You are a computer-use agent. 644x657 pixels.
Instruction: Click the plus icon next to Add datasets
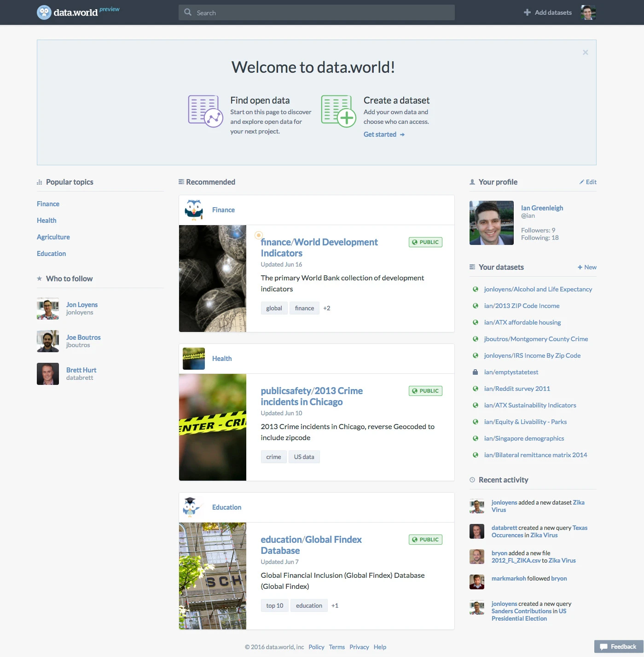point(526,12)
